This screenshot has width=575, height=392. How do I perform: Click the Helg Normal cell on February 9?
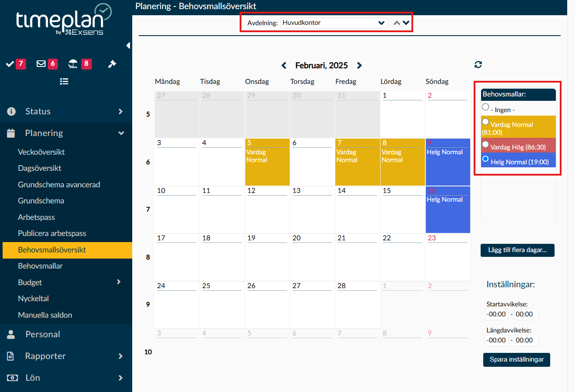[x=448, y=162]
